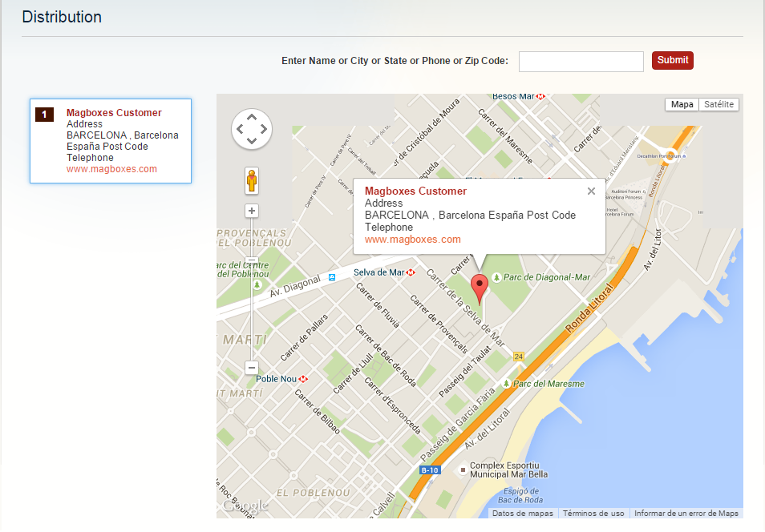Click the B-10 highway shield
Viewport: 765px width, 532px height.
(x=430, y=470)
